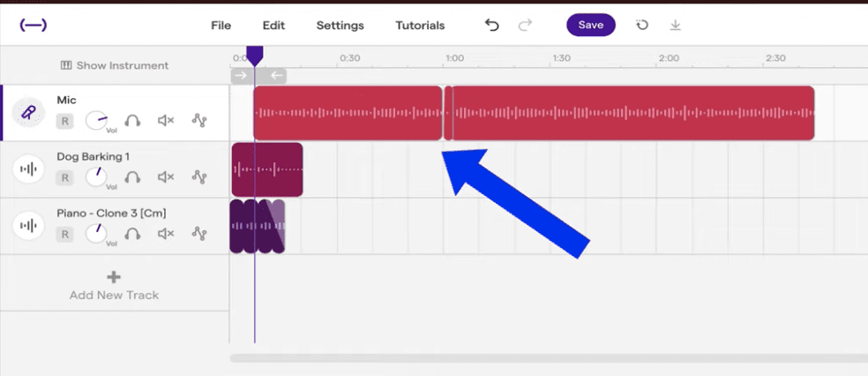868x376 pixels.
Task: Toggle record arm R on Dog Barking 1
Action: (64, 177)
